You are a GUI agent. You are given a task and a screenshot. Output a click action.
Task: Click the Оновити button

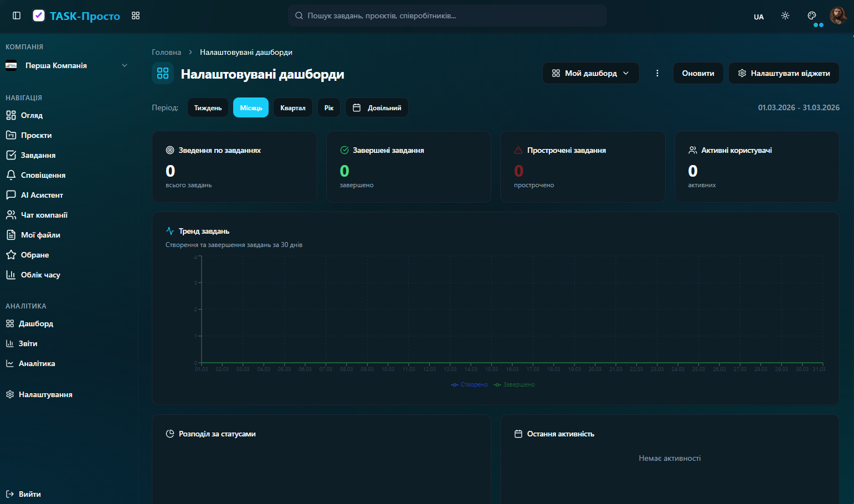(x=698, y=73)
